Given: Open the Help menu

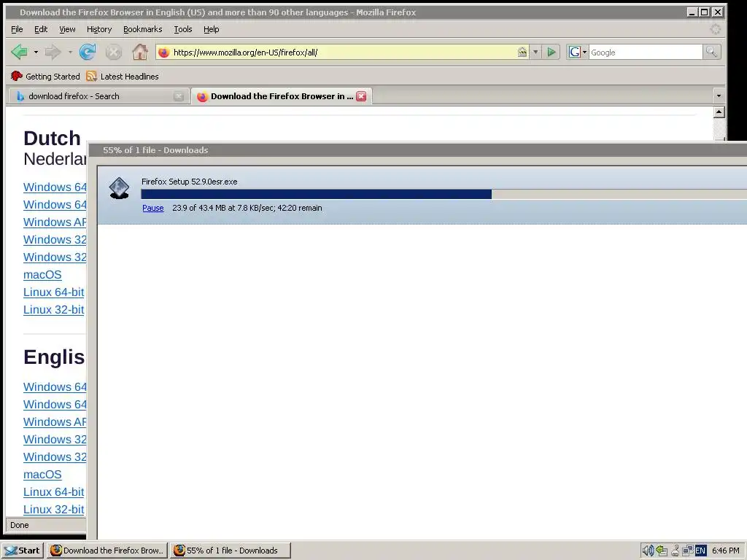Looking at the screenshot, I should (212, 29).
